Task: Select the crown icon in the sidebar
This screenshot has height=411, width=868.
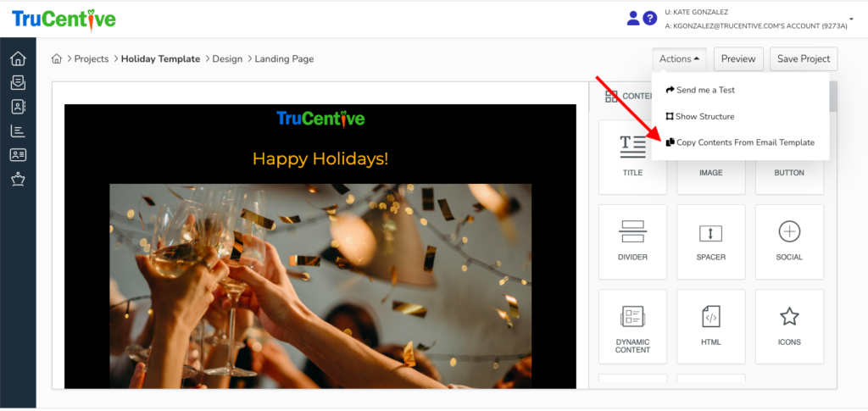Action: (x=18, y=179)
